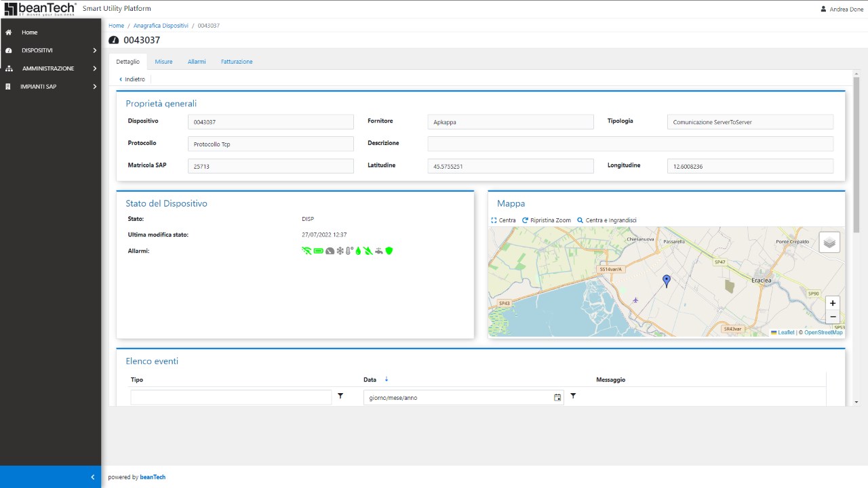The width and height of the screenshot is (868, 488).
Task: Switch to the Misure tab
Action: click(163, 62)
